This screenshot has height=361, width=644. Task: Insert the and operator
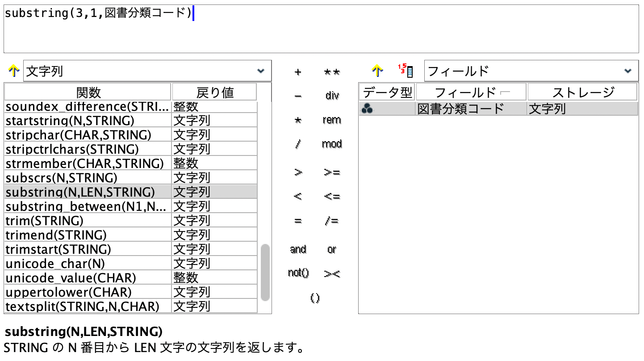297,249
